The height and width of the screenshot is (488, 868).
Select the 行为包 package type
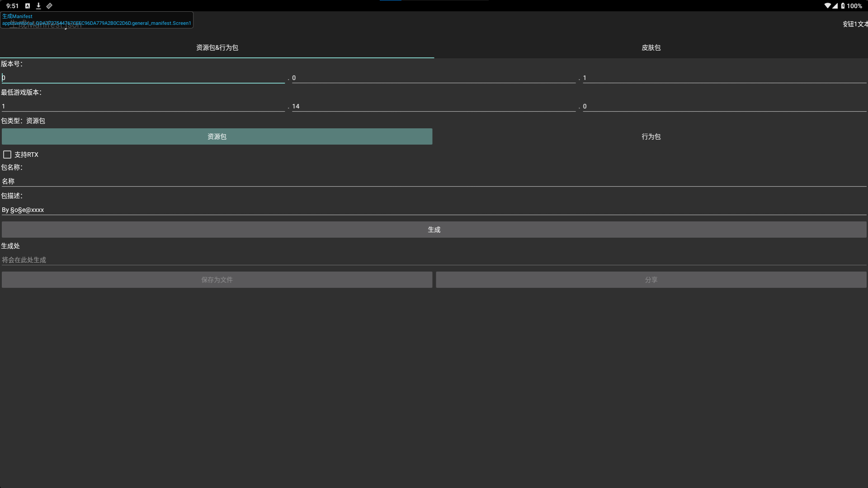click(x=651, y=136)
